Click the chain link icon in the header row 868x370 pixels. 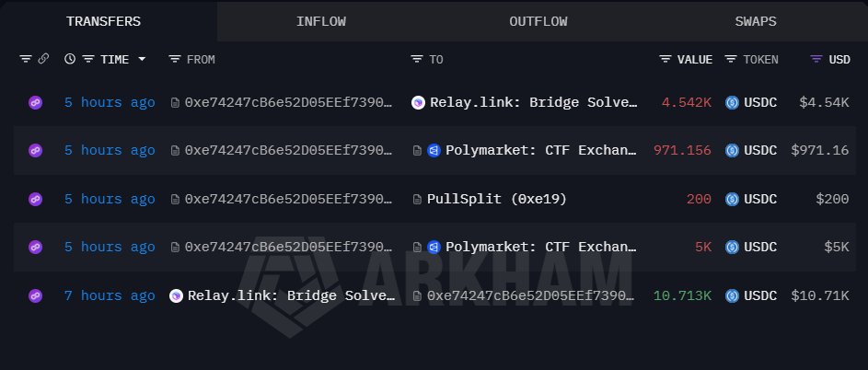click(x=42, y=59)
